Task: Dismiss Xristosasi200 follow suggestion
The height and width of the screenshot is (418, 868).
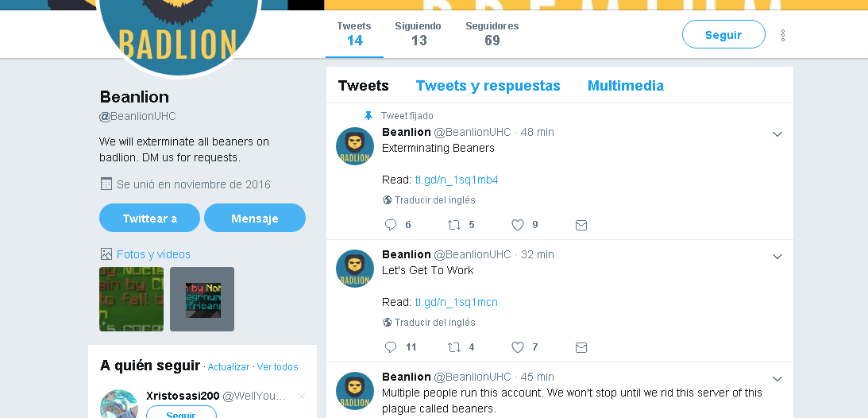Action: pyautogui.click(x=302, y=396)
